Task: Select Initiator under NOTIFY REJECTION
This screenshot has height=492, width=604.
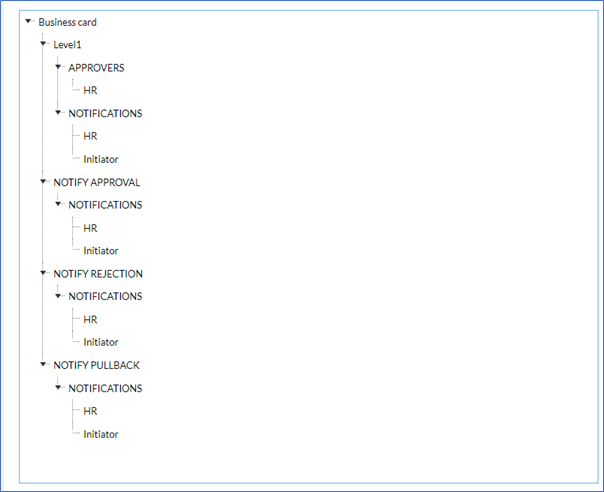Action: pyautogui.click(x=101, y=342)
